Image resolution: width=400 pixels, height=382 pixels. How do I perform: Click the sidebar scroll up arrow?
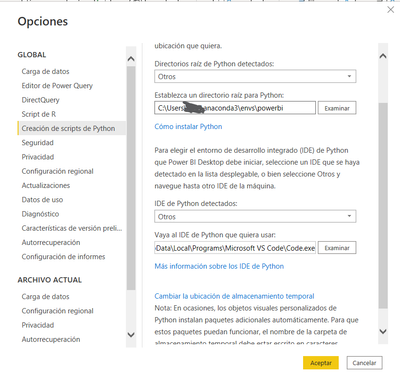coord(131,59)
